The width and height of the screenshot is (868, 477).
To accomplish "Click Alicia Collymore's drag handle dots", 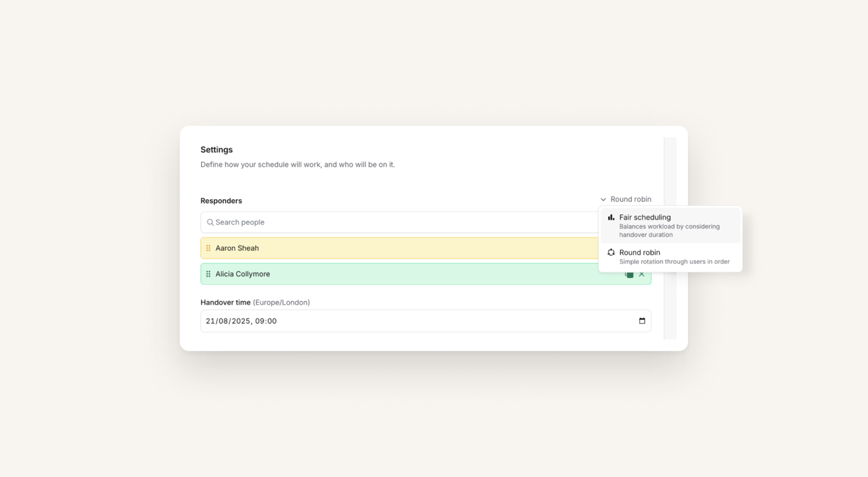I will click(x=208, y=274).
